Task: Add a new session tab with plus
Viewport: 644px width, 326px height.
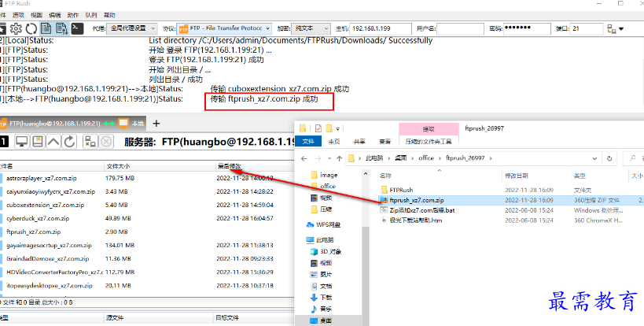Action: tap(156, 124)
